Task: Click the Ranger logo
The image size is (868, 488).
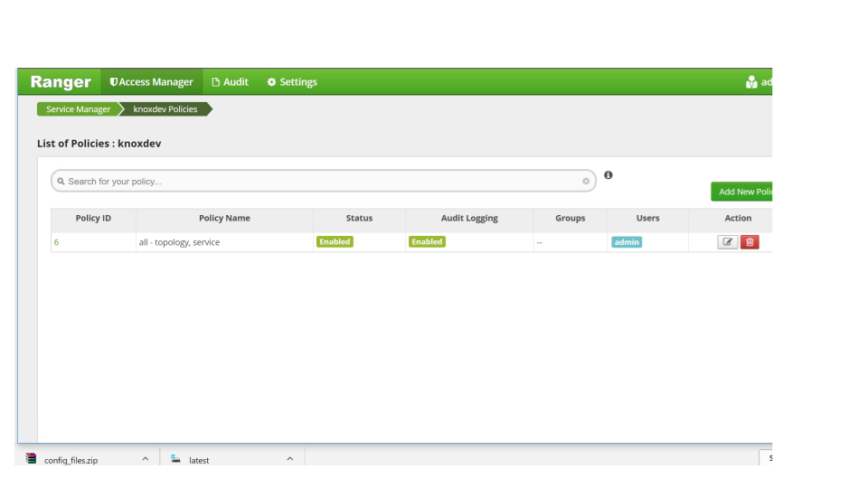Action: click(61, 82)
